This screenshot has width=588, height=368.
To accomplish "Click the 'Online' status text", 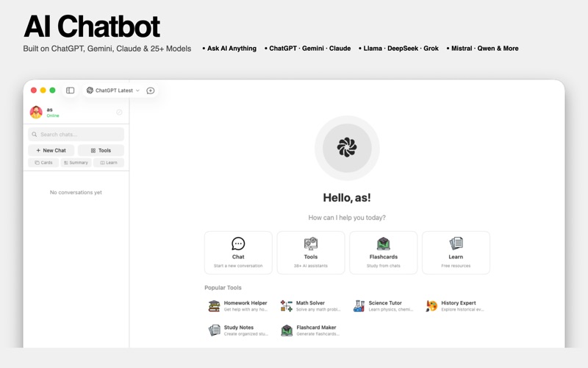I will (53, 116).
